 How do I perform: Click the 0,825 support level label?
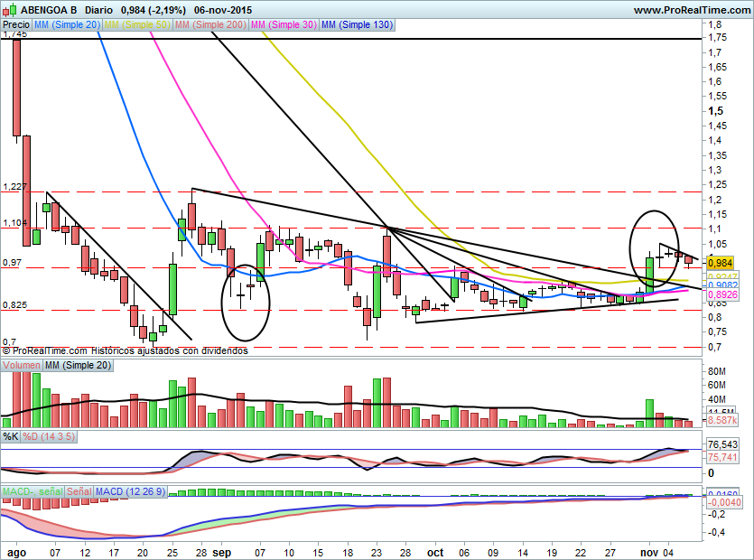click(15, 305)
